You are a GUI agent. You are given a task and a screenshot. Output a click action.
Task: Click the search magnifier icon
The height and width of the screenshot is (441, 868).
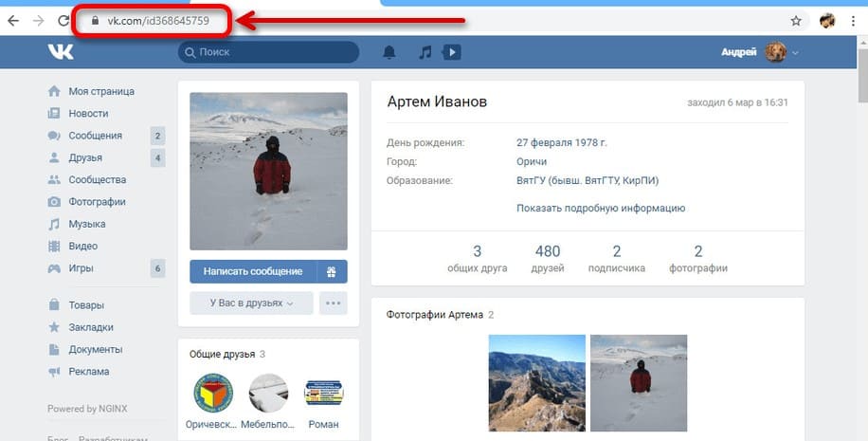click(190, 52)
